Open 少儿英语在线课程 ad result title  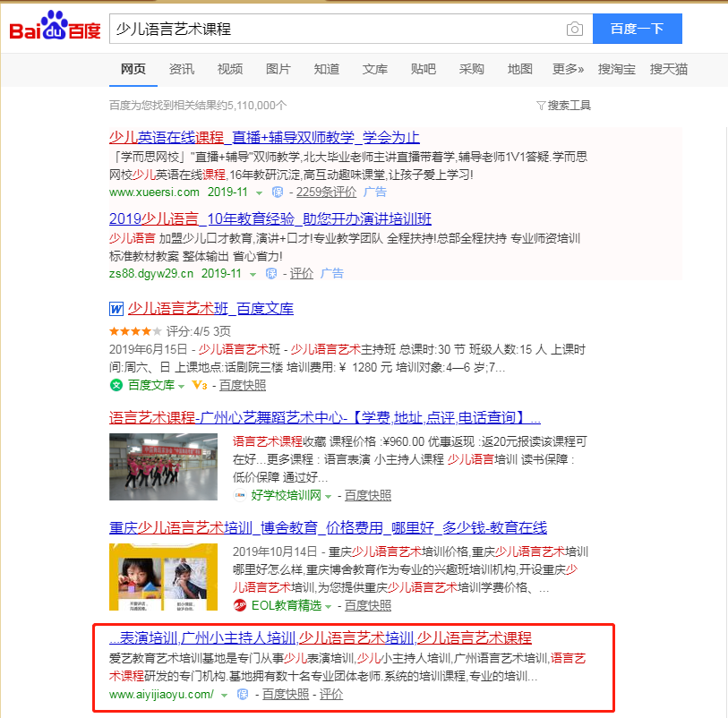(x=264, y=137)
